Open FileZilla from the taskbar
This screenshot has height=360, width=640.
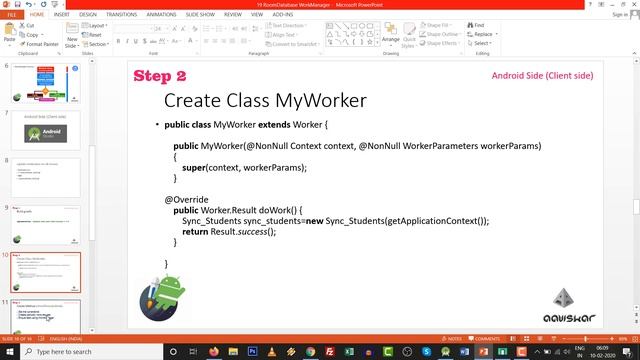330,351
